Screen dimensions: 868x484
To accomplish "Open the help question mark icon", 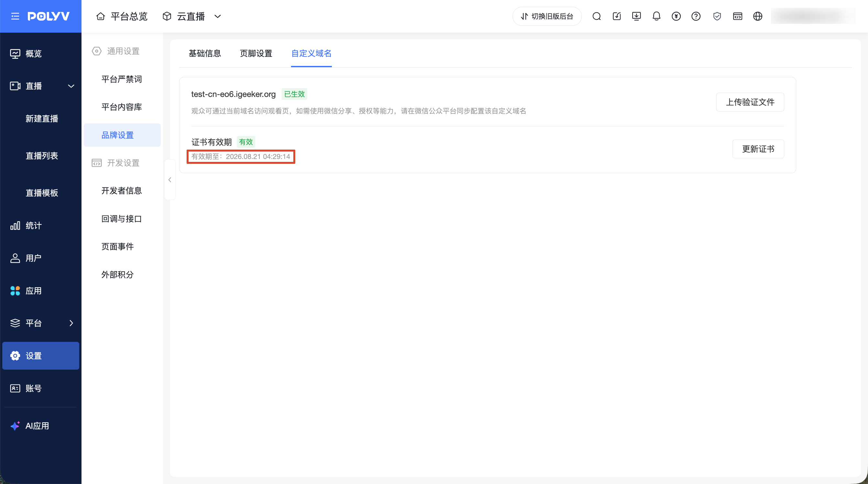I will click(x=696, y=16).
